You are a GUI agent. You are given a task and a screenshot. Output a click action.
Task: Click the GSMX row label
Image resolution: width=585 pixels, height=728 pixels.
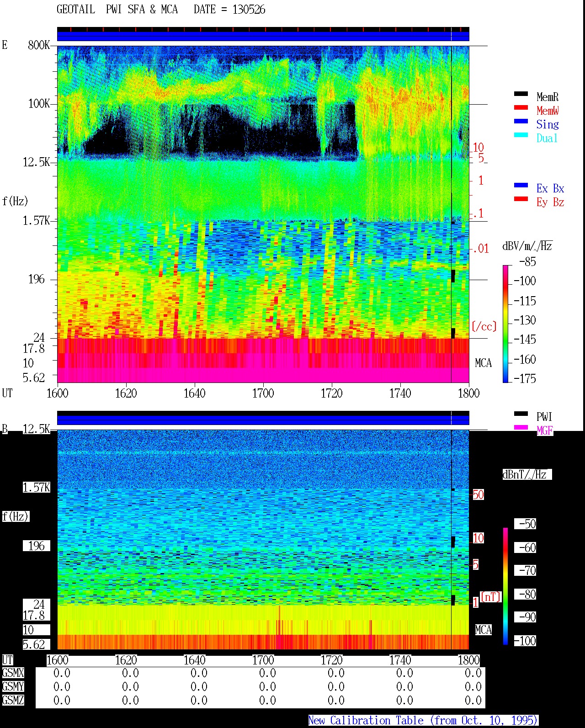(13, 673)
